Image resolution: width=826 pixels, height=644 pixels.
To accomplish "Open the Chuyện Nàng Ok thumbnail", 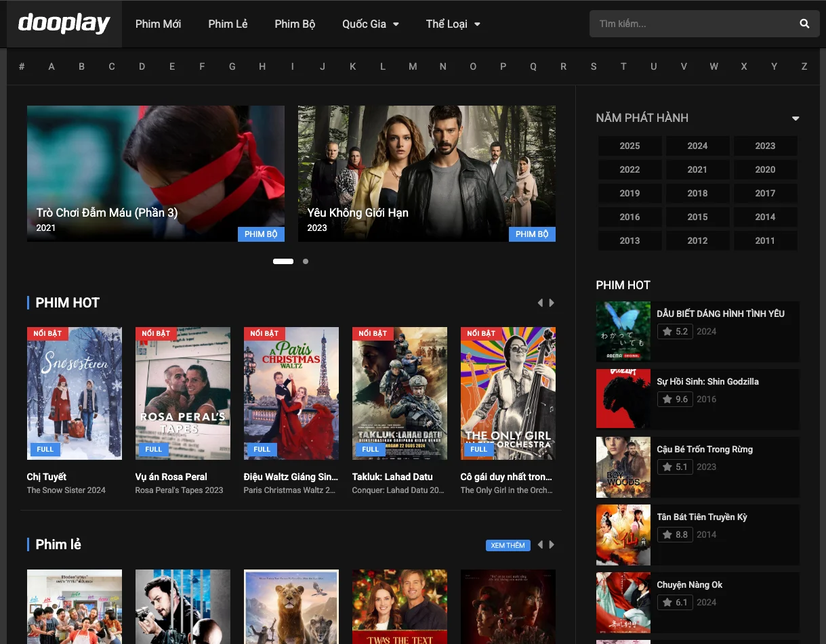I will [x=623, y=602].
